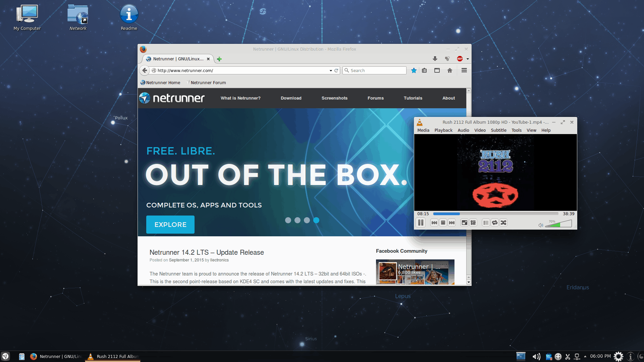
Task: Click the Netrunner EXPLORE button
Action: pos(170,225)
